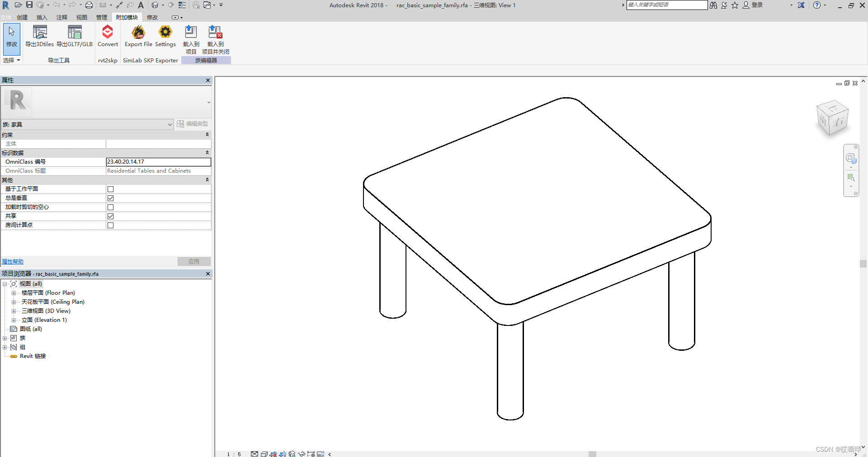Disable the 共享 checkbox

point(110,216)
